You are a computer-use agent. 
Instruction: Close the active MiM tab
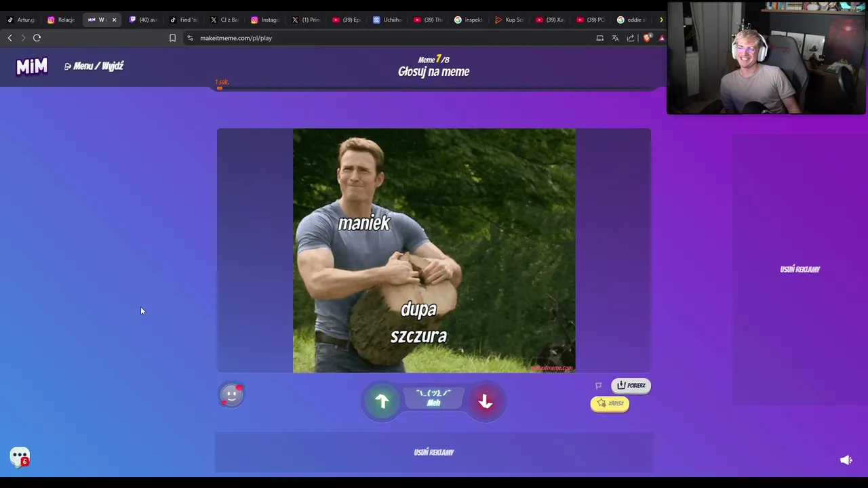(114, 20)
